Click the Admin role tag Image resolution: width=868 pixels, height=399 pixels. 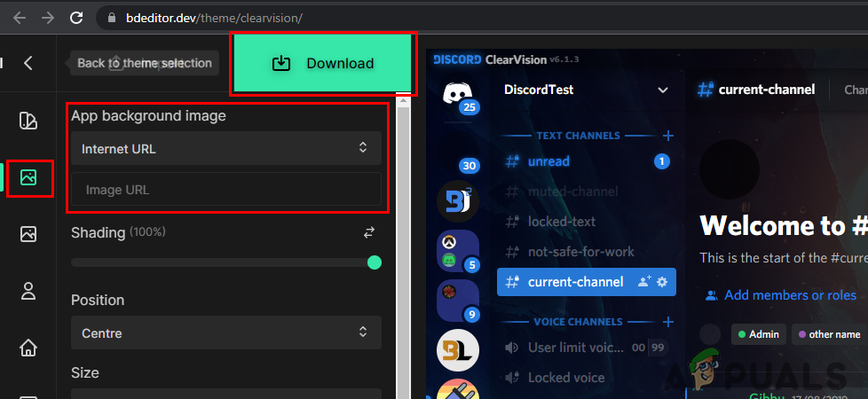pos(759,334)
